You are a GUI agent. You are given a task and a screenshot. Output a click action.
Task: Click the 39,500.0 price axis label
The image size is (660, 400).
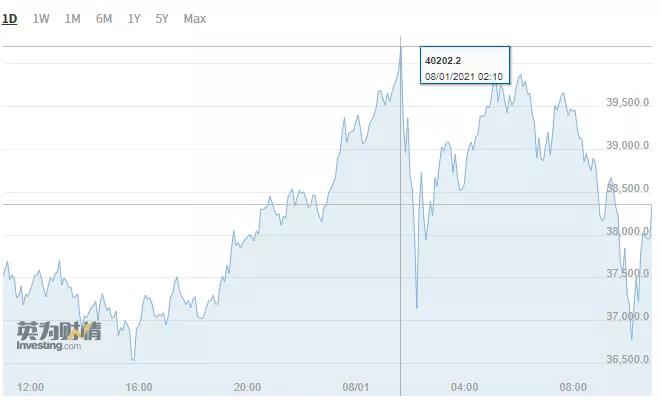point(628,102)
